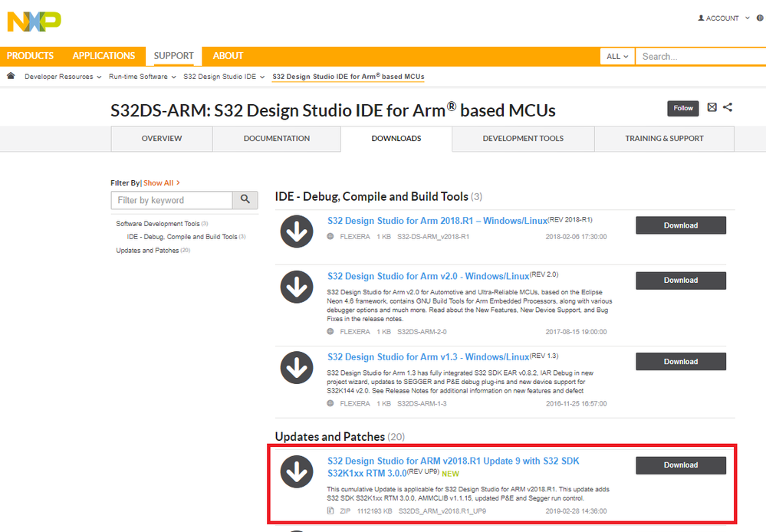The image size is (766, 532).
Task: Select the DOWNLOADS tab
Action: tap(396, 139)
